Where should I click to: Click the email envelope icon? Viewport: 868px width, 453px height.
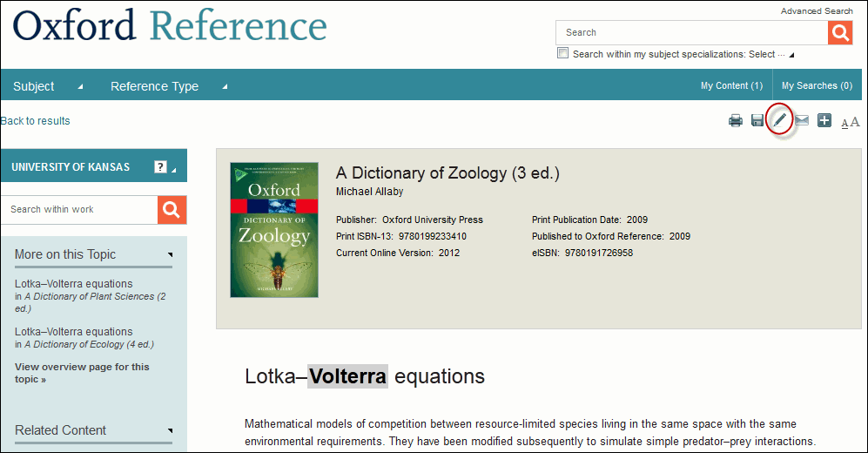[x=802, y=120]
